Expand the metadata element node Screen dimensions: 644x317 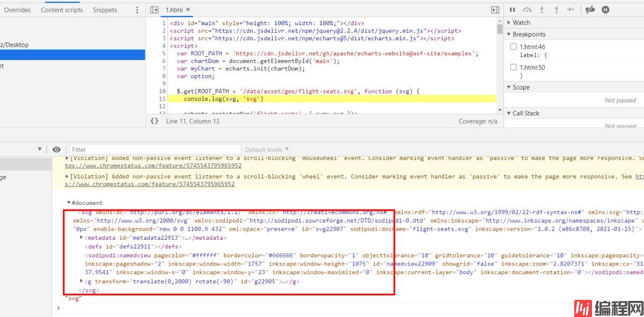click(x=82, y=238)
